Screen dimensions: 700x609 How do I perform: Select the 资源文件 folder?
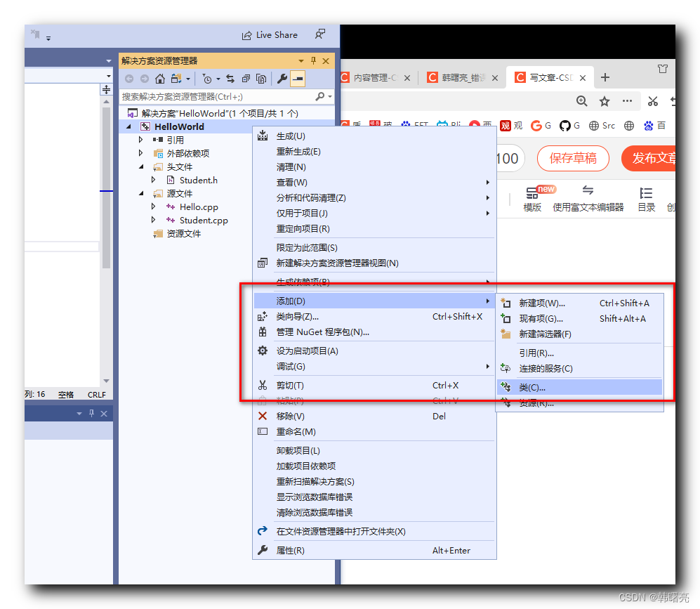click(x=183, y=233)
